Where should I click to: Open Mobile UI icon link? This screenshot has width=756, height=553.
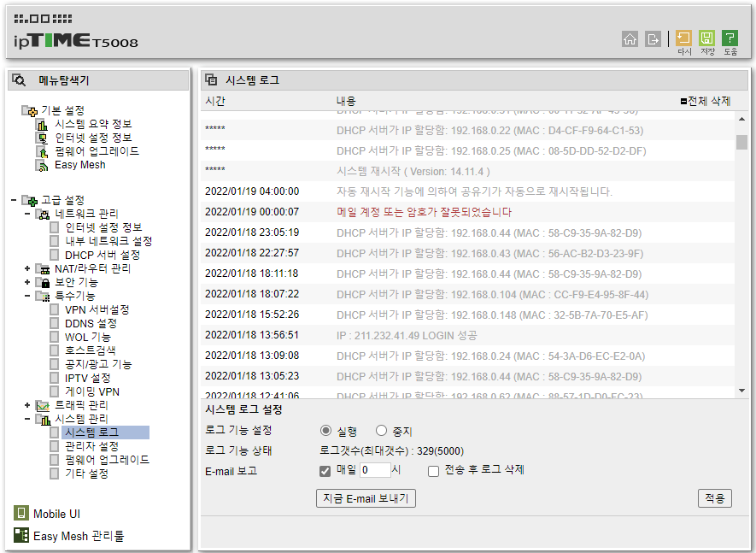click(21, 513)
